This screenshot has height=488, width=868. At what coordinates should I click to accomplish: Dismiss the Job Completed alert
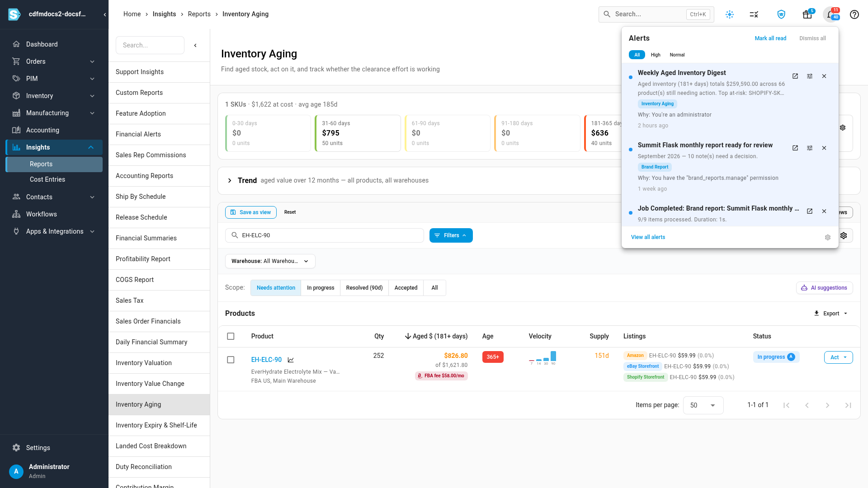824,211
